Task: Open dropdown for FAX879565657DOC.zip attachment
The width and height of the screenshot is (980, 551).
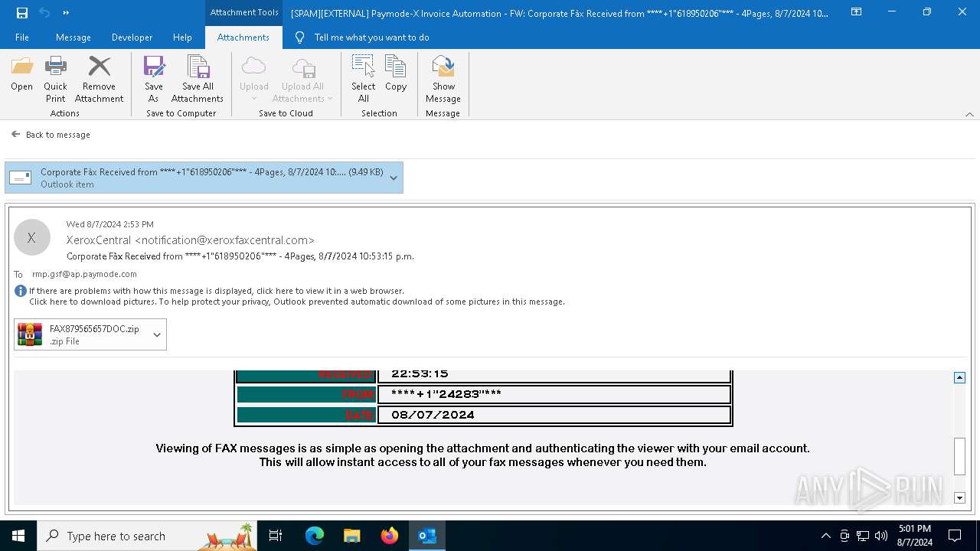Action: [x=157, y=334]
